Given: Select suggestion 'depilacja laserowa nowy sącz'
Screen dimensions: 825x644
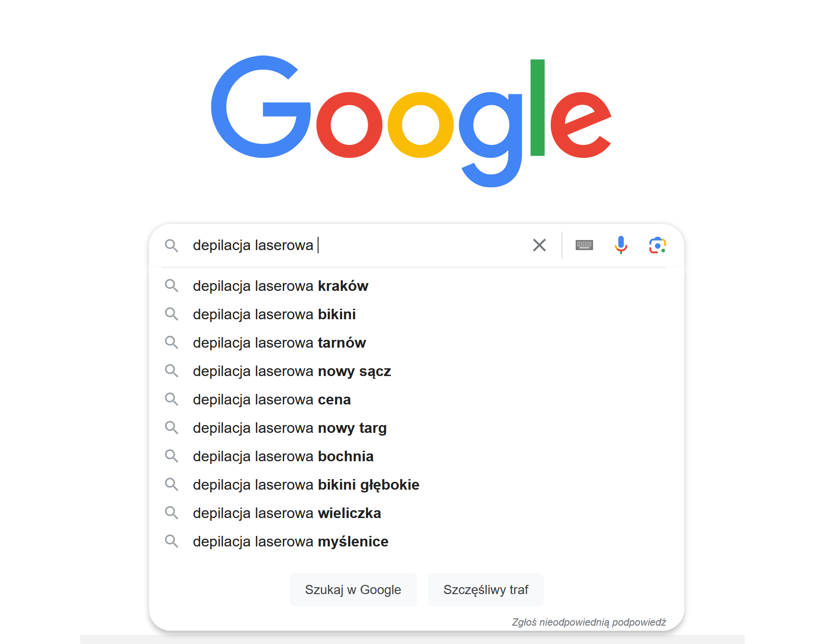Looking at the screenshot, I should [x=291, y=371].
